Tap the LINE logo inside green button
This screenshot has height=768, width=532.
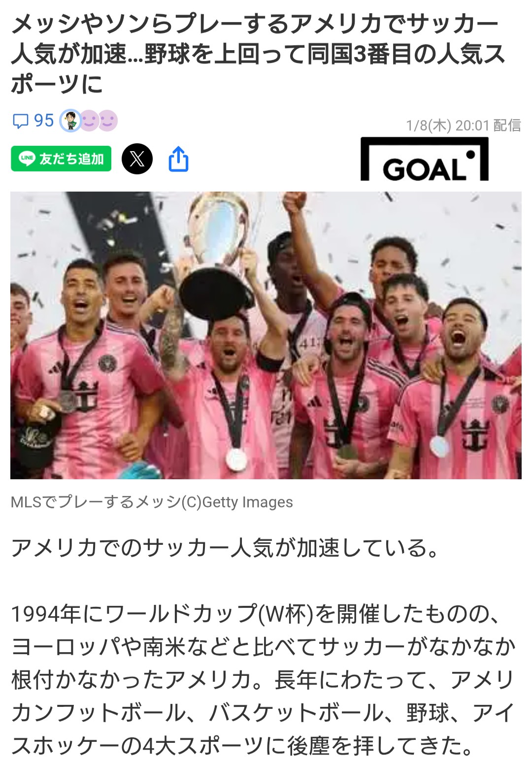click(27, 159)
